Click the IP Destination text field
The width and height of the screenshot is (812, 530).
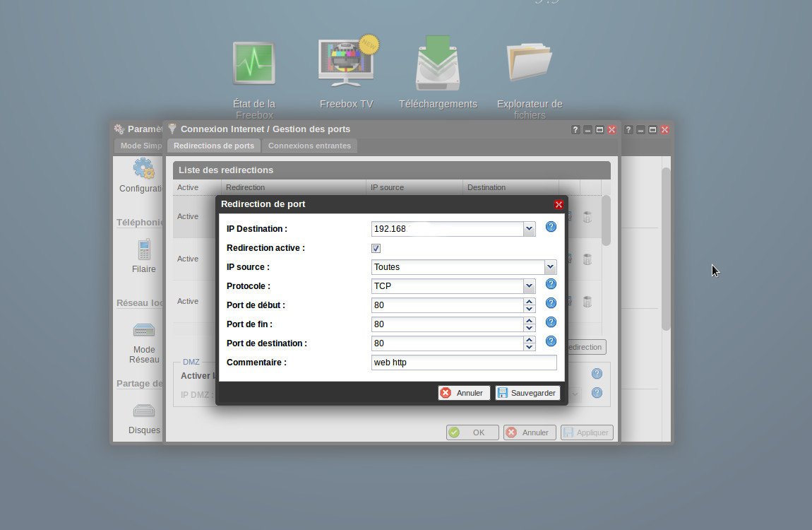point(448,228)
